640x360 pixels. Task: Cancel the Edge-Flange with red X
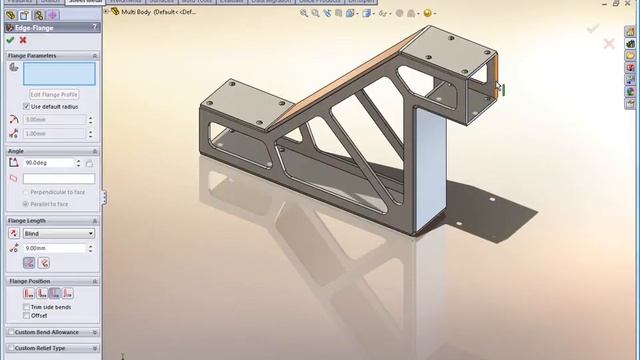[x=23, y=40]
